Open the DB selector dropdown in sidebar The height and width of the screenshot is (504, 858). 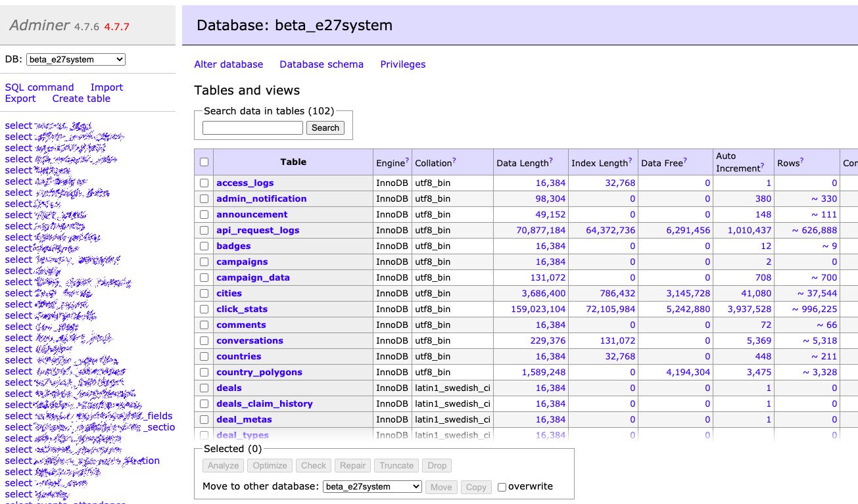(x=76, y=60)
